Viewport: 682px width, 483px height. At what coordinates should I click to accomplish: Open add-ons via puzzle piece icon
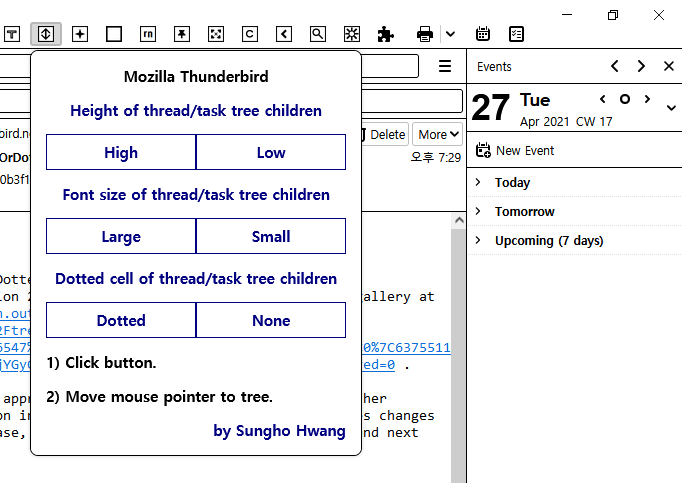pos(386,34)
